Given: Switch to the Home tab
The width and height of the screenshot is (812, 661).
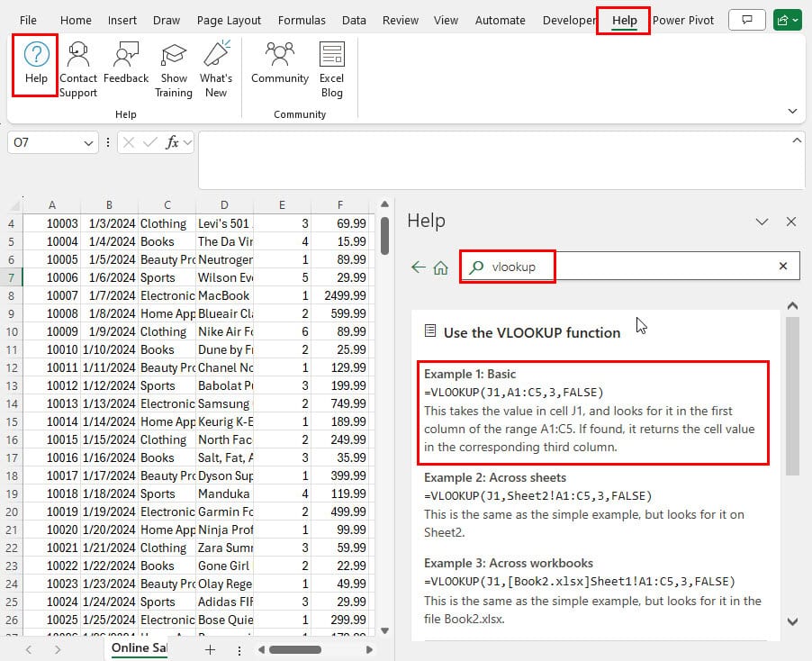Looking at the screenshot, I should (76, 20).
